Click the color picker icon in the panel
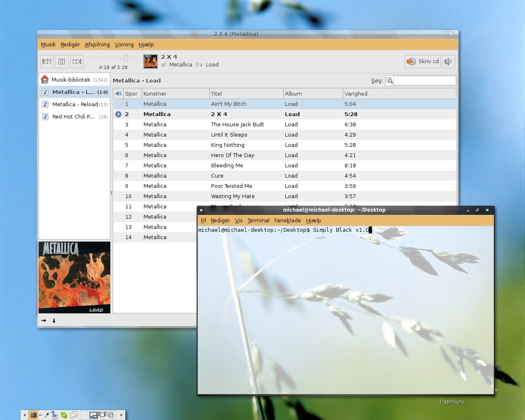Screen dimensions: 525x420 point(47,415)
